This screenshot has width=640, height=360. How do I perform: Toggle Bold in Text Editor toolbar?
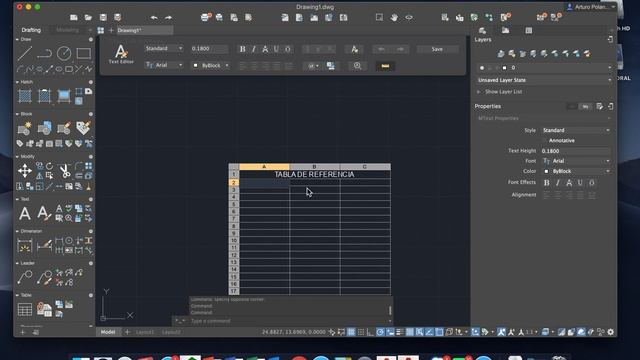242,49
